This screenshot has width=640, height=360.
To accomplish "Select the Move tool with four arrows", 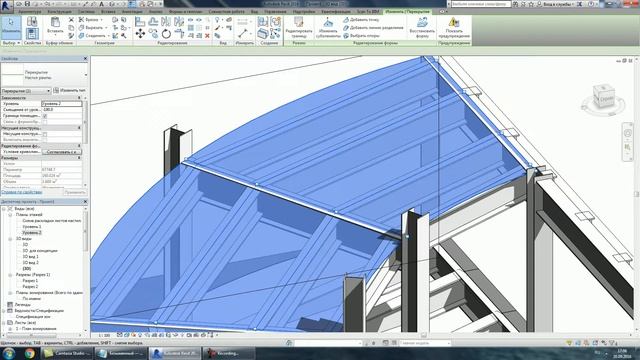I will (140, 33).
